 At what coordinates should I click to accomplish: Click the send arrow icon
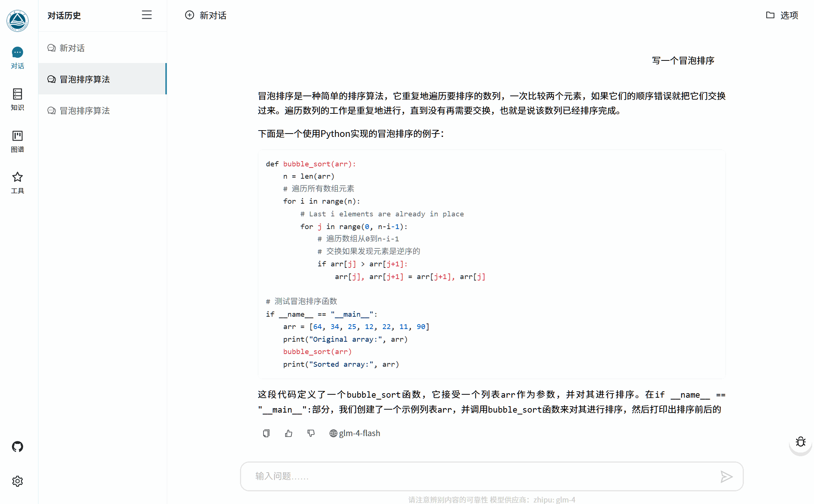click(726, 476)
